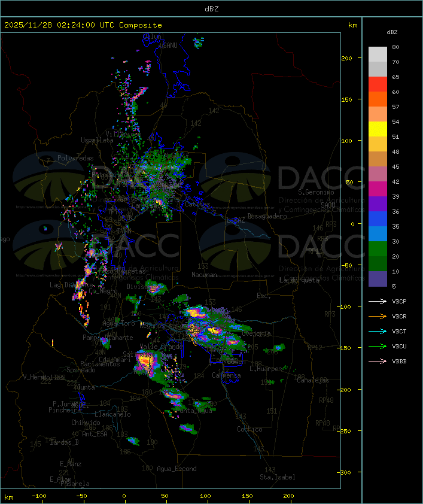423x504 pixels.
Task: Click the Agua_Escond place label
Action: tap(176, 469)
